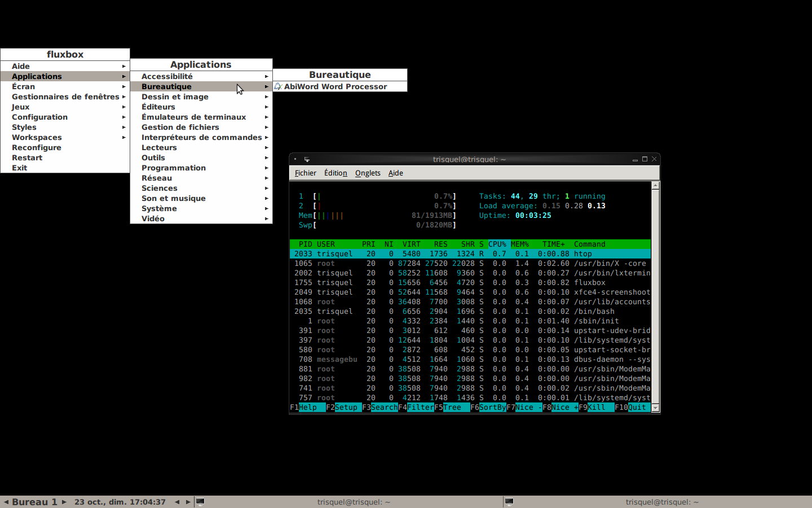
Task: Expand the Configuration submenu arrow
Action: 123,117
